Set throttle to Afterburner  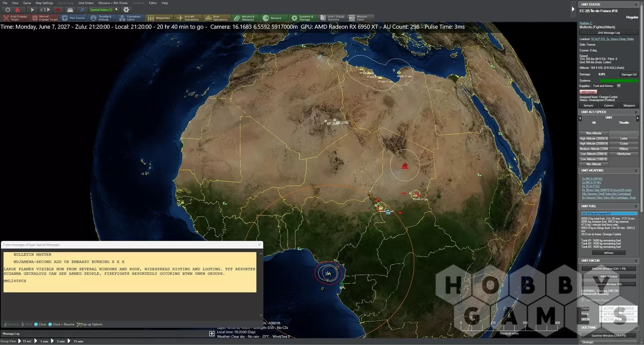624,154
